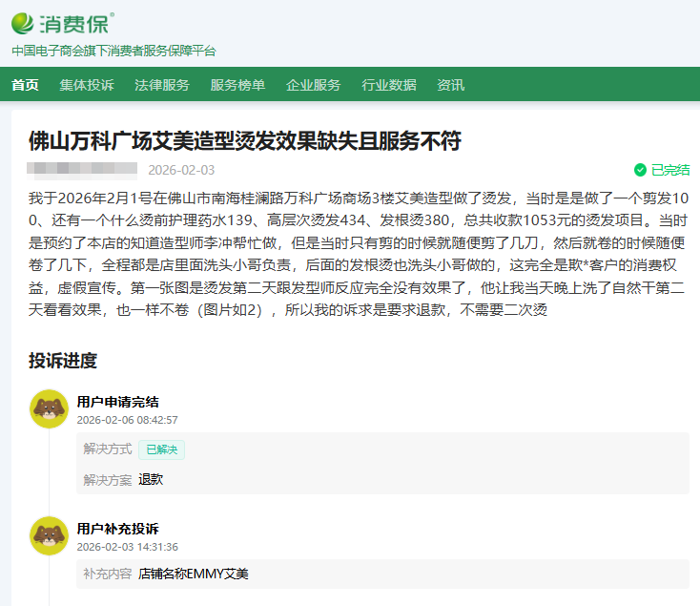
Task: Switch to the 行业数据 section
Action: (x=389, y=85)
